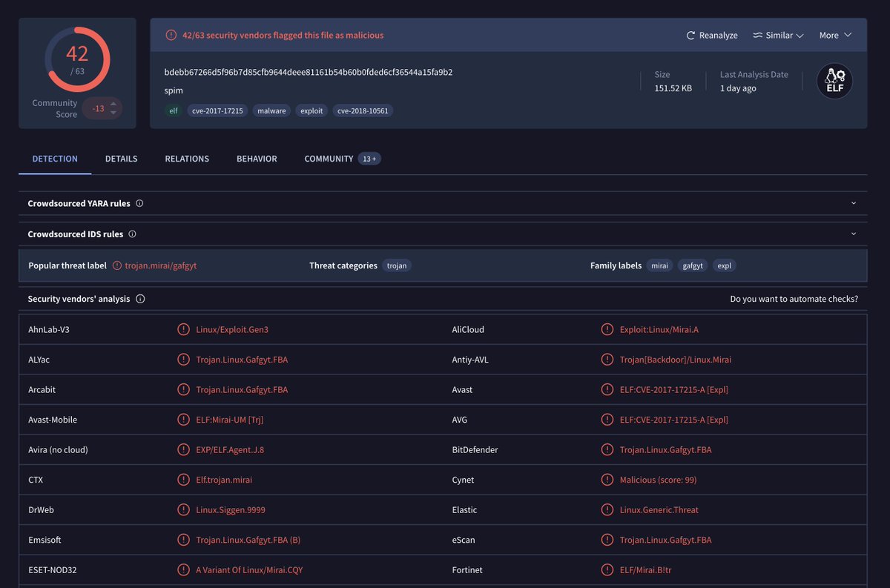
Task: Click EXP/ELF.Agent.J.8 detection text
Action: [230, 449]
